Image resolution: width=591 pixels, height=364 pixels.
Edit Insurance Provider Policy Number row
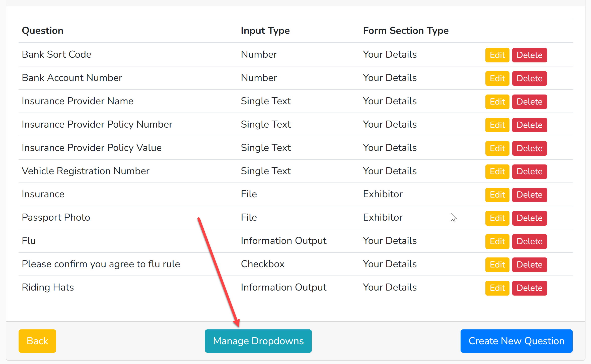(x=497, y=125)
